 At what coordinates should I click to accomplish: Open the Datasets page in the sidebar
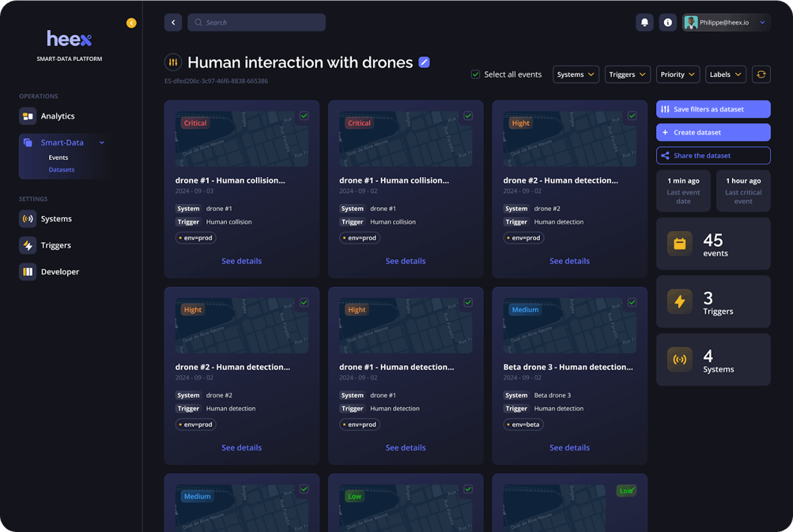click(61, 169)
